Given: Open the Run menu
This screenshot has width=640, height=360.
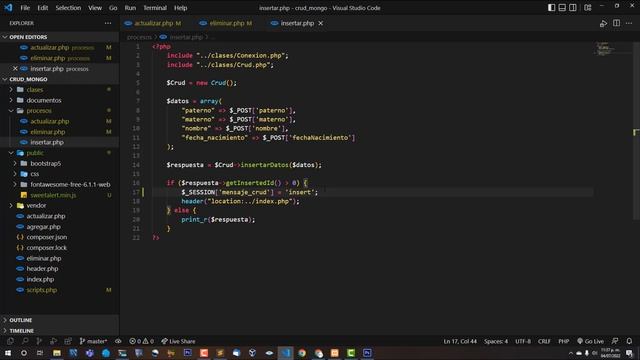Looking at the screenshot, I should point(130,8).
